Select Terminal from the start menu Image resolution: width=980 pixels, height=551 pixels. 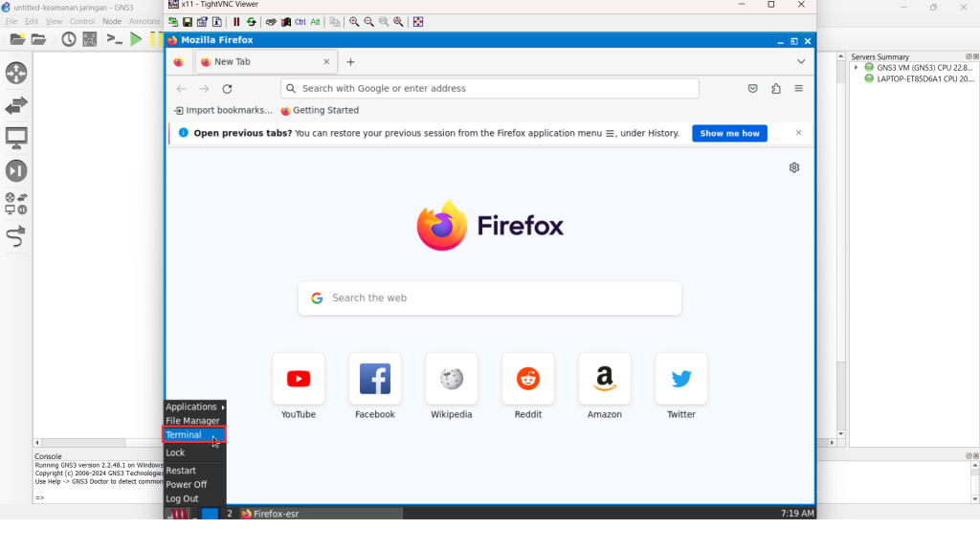(x=184, y=435)
